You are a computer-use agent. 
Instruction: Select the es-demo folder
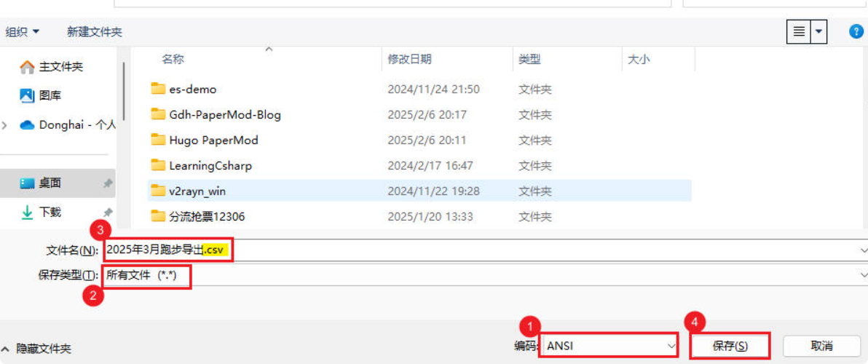193,89
